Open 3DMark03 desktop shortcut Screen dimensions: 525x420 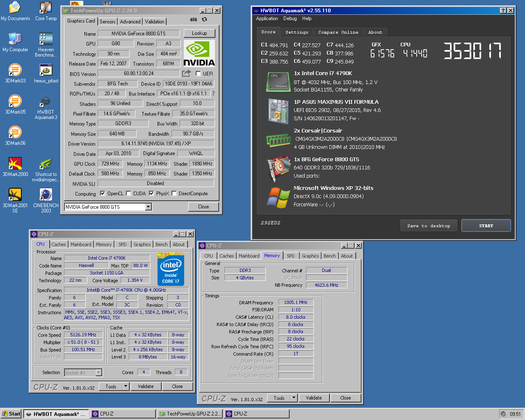click(15, 73)
